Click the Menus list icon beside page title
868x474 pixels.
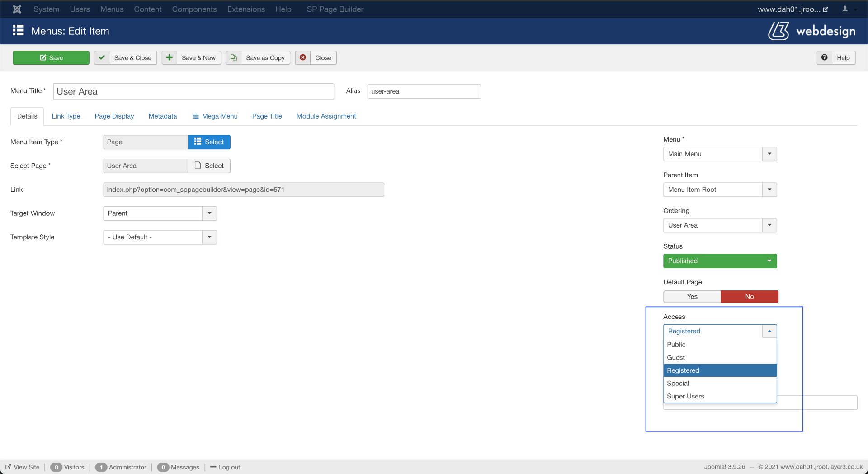18,30
